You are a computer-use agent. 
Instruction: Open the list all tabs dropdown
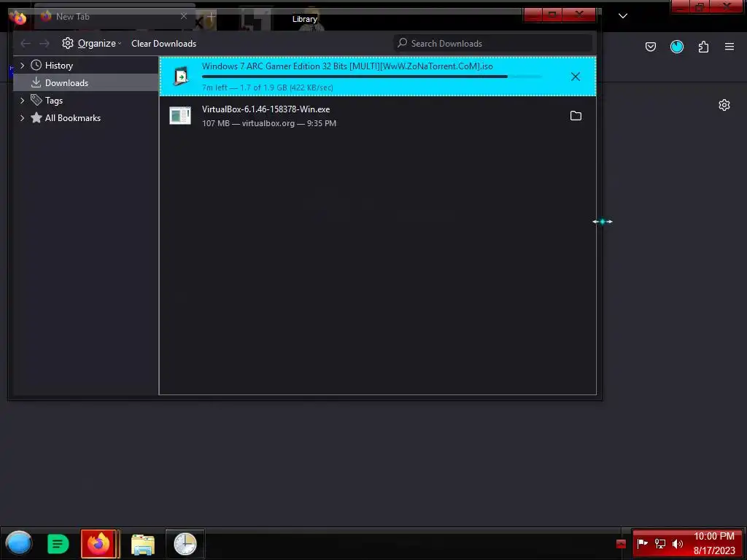pyautogui.click(x=623, y=16)
